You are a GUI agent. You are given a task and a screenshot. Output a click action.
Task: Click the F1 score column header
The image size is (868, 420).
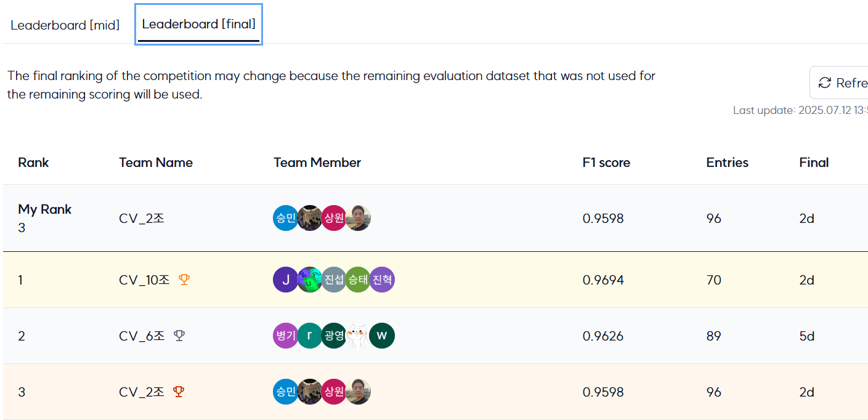click(x=606, y=163)
